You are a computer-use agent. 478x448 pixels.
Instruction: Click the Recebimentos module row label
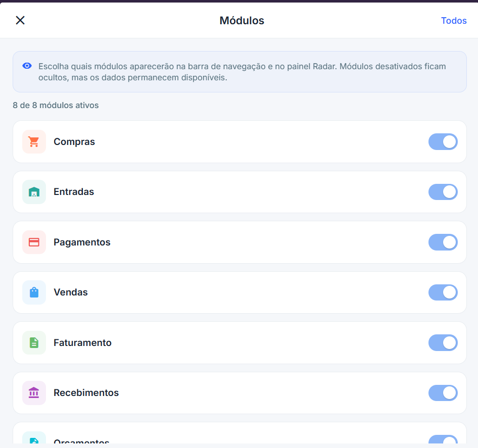86,393
